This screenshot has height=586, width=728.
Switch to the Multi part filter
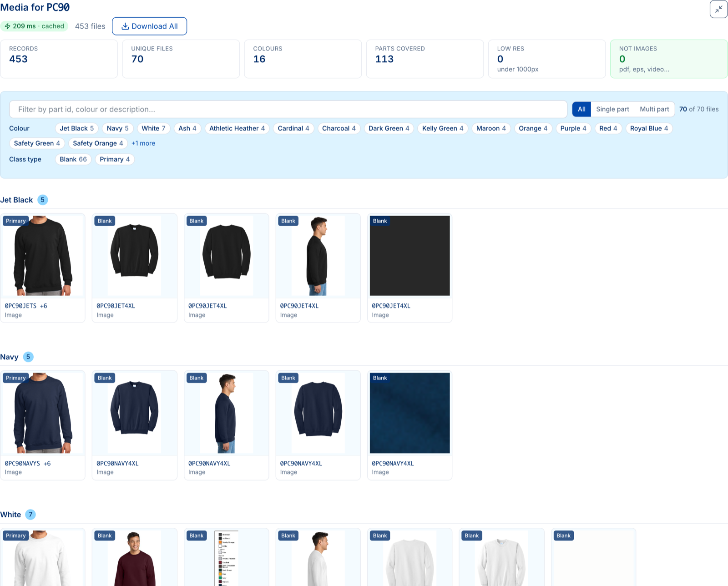pos(654,109)
